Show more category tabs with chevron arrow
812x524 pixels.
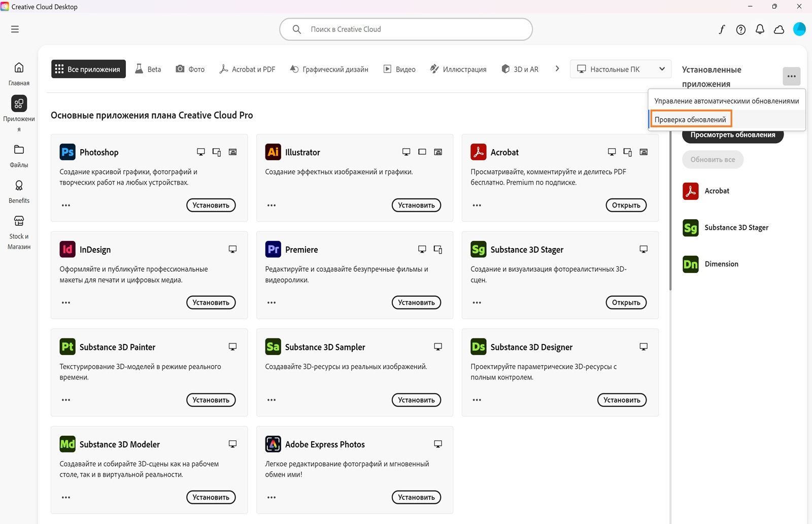557,68
